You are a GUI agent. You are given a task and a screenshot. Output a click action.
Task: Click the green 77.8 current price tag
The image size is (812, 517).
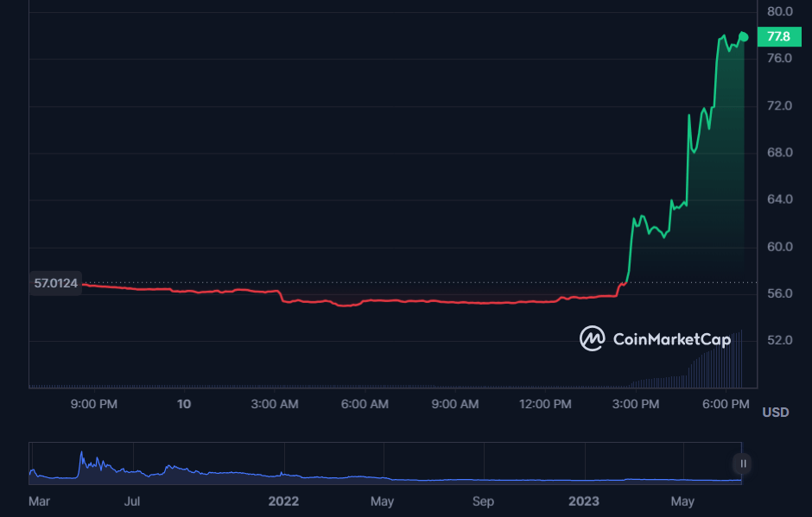pyautogui.click(x=779, y=37)
